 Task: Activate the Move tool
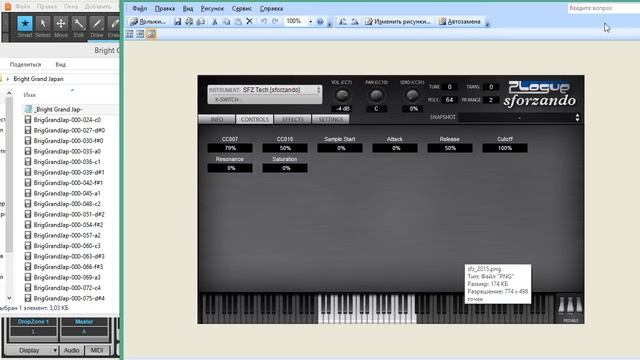click(x=61, y=24)
